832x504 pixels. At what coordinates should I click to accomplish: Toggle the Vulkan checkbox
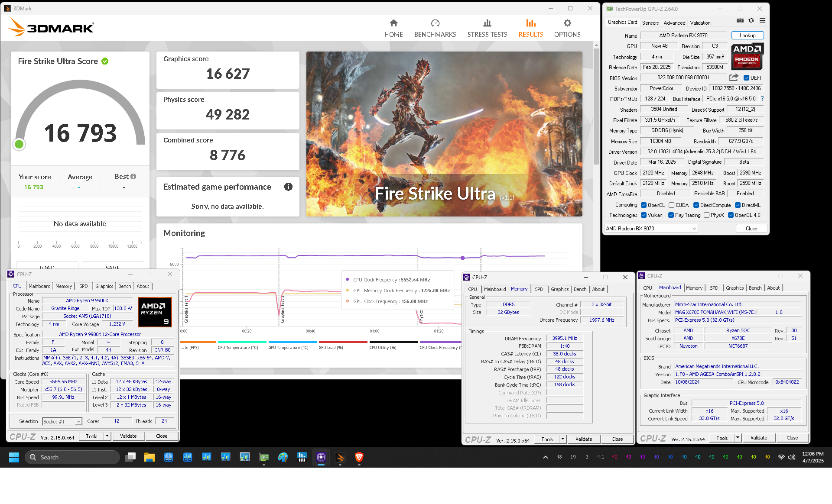[644, 215]
